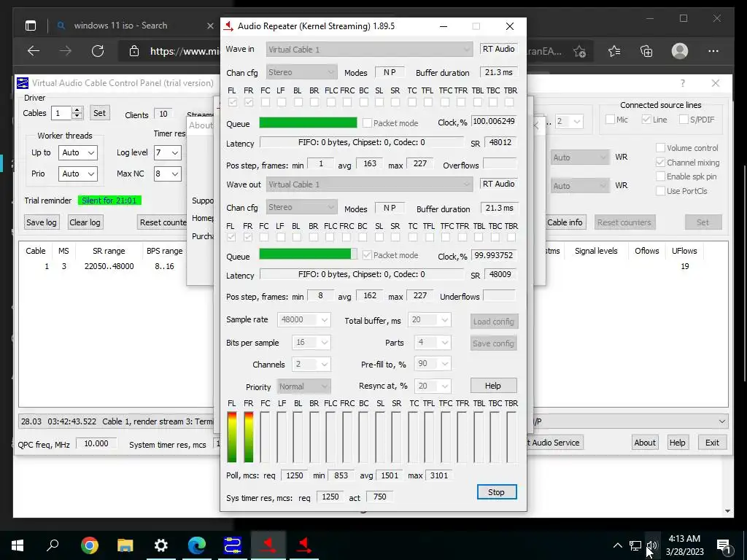Open network tray icon
747x560 pixels.
click(x=635, y=545)
